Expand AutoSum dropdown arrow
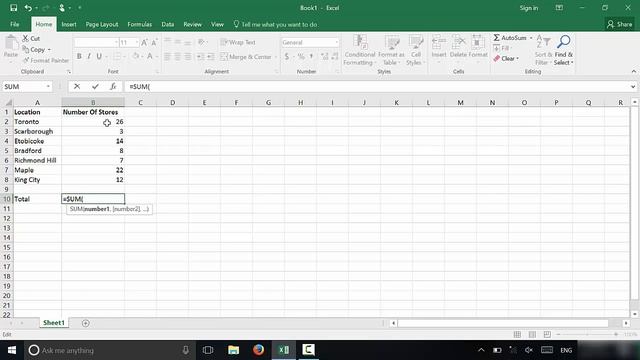 pyautogui.click(x=531, y=38)
